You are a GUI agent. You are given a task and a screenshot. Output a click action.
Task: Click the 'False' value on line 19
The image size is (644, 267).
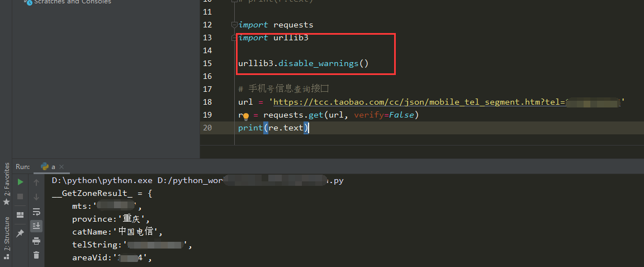402,115
